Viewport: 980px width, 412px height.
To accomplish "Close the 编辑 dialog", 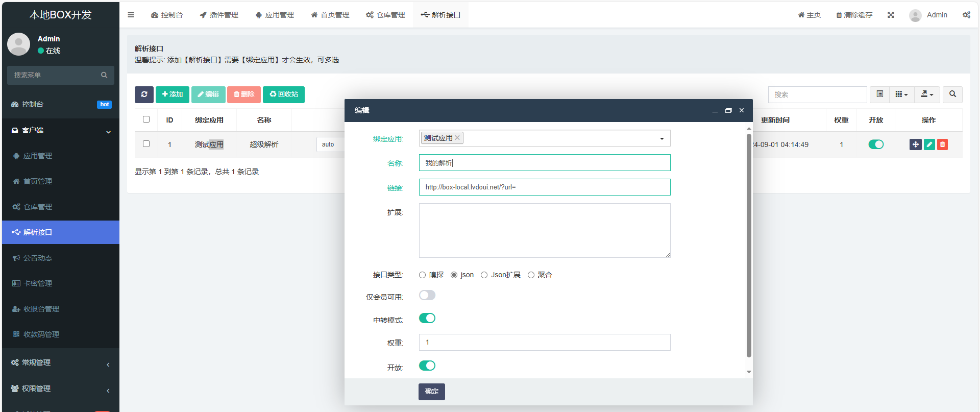I will point(742,110).
